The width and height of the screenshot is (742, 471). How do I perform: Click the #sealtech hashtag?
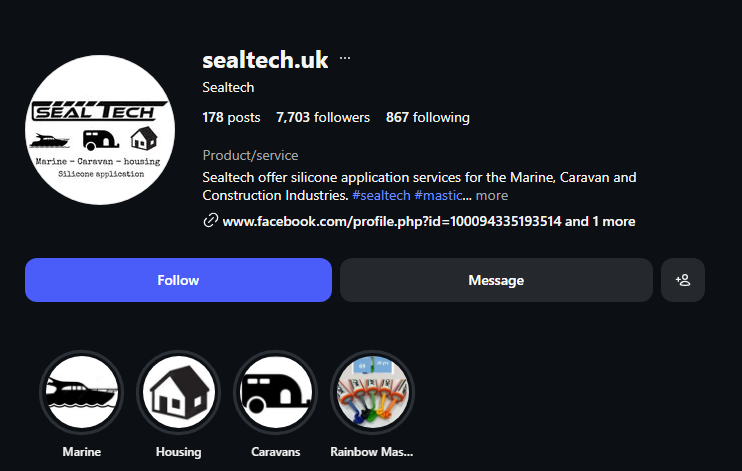[x=380, y=195]
